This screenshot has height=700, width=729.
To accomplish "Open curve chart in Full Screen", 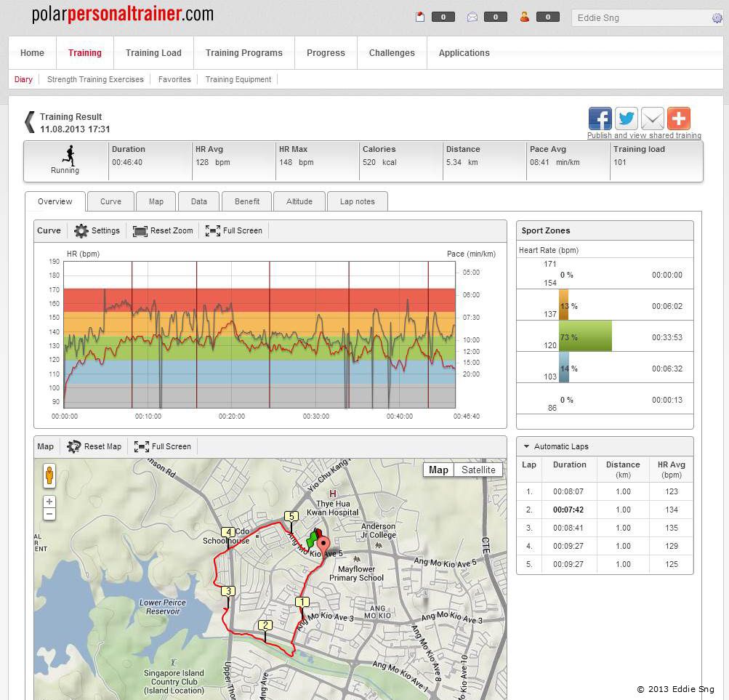I will coord(234,230).
